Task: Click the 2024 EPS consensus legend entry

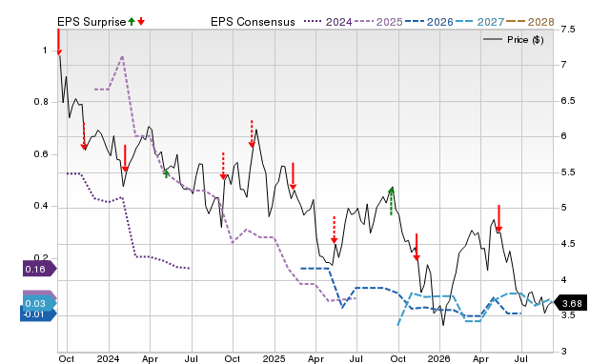Action: (328, 22)
